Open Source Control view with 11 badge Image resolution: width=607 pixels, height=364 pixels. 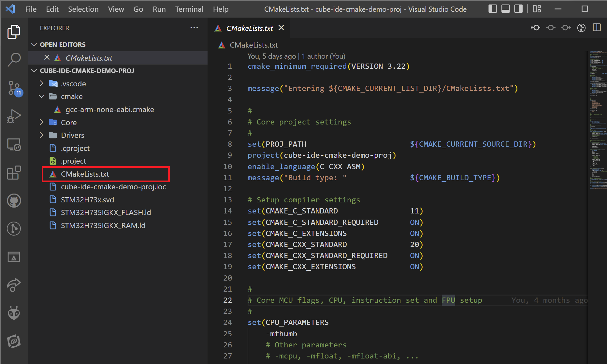pyautogui.click(x=14, y=89)
